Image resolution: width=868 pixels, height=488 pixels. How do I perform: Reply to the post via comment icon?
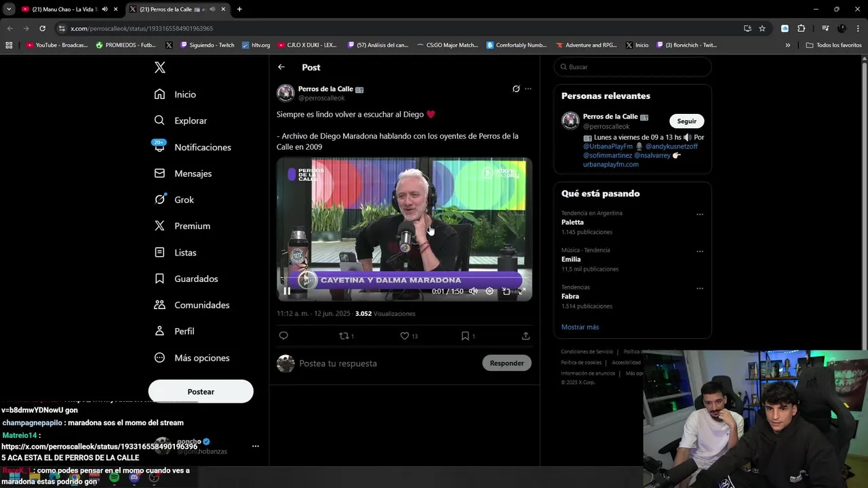[283, 335]
